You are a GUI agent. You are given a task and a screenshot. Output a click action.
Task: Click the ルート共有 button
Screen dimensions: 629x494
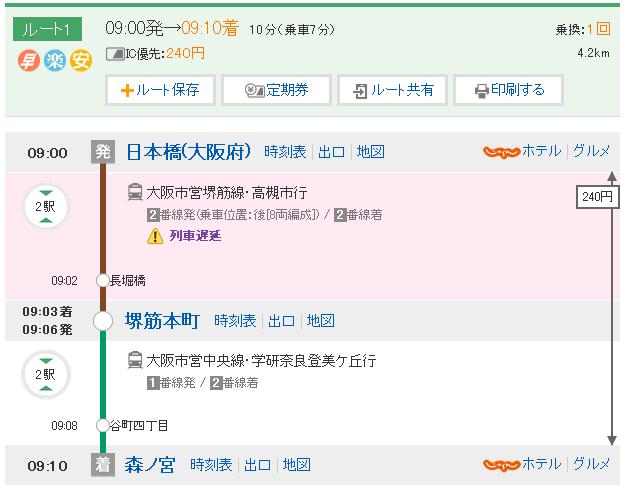392,90
